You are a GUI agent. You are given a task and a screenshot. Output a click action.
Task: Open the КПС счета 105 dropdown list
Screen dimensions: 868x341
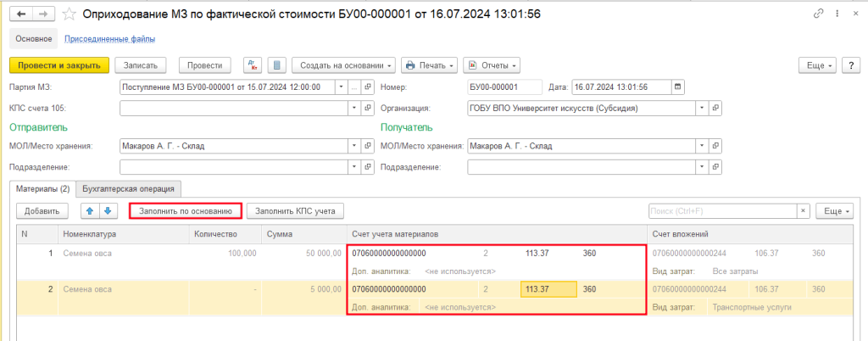pos(353,109)
